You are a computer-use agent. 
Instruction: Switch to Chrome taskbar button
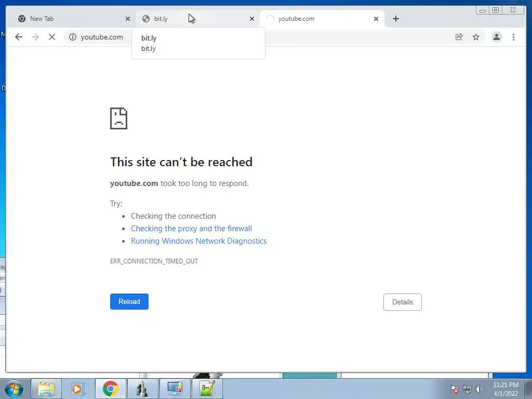(x=110, y=389)
